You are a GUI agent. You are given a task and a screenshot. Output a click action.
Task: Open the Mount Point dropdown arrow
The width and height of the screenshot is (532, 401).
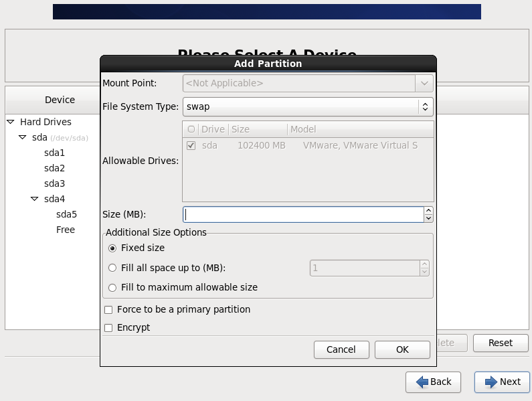(424, 83)
